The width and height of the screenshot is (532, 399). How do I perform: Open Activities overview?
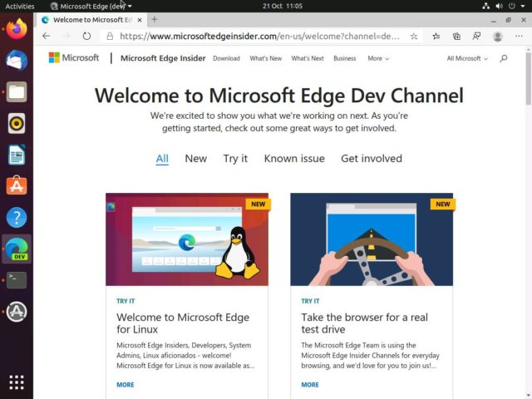[x=20, y=6]
